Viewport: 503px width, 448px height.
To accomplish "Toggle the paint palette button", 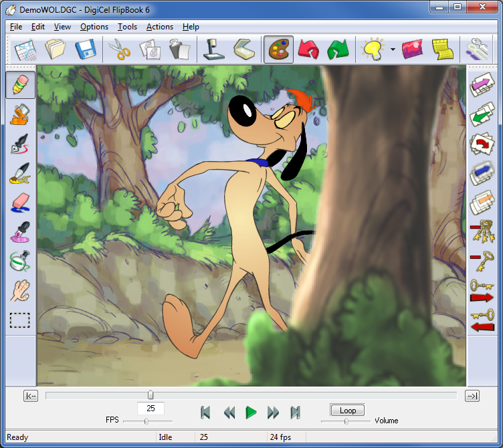I will [278, 49].
